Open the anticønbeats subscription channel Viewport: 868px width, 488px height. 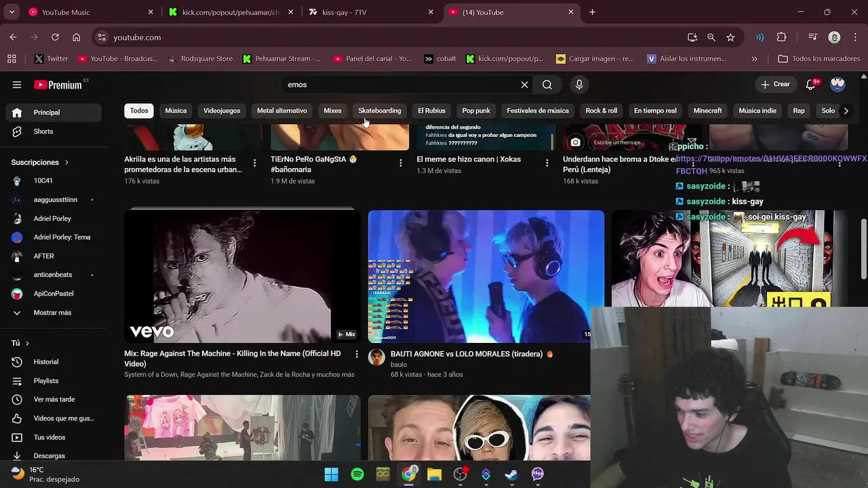point(54,275)
